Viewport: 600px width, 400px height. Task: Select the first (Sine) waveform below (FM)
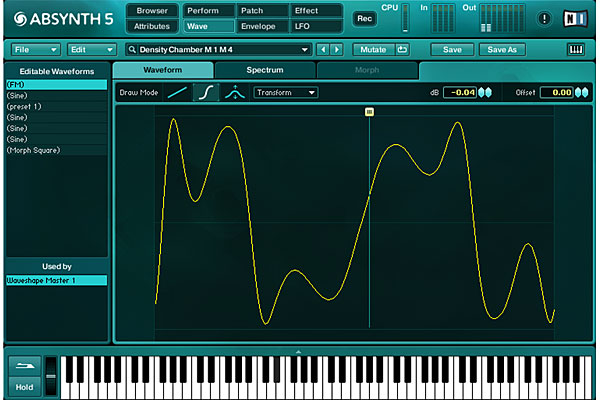pyautogui.click(x=57, y=96)
